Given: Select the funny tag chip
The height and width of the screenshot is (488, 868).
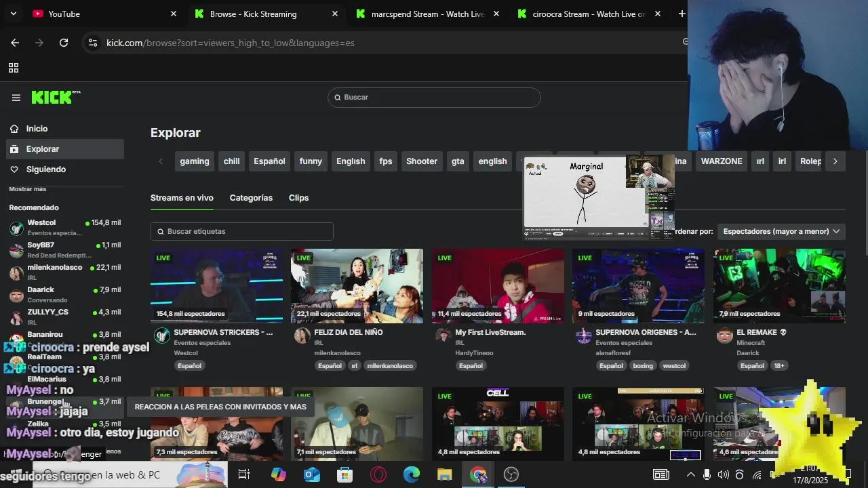Looking at the screenshot, I should (311, 161).
